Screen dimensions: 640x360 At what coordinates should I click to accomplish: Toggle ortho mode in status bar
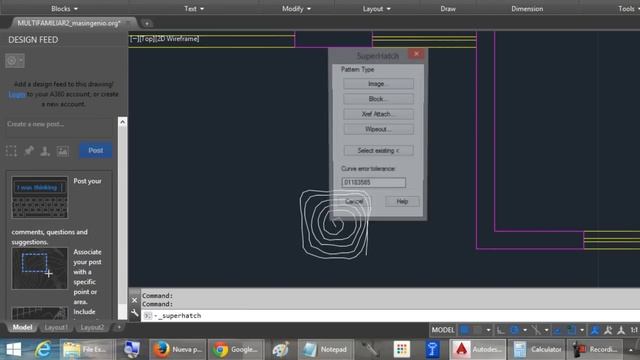pyautogui.click(x=500, y=330)
